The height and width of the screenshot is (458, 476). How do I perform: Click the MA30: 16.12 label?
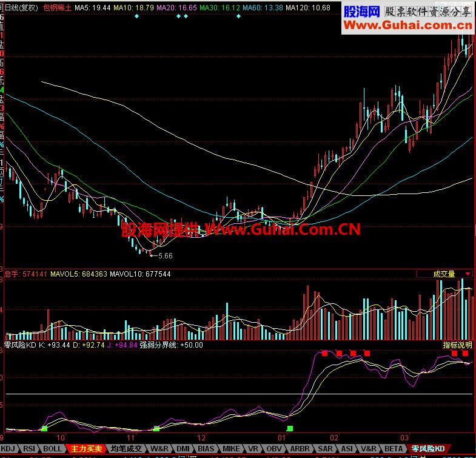point(220,8)
